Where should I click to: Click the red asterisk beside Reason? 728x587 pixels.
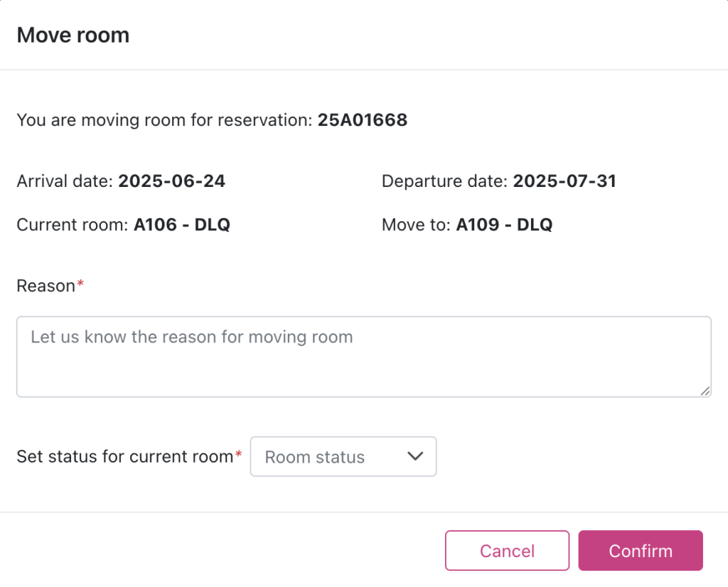click(x=80, y=284)
